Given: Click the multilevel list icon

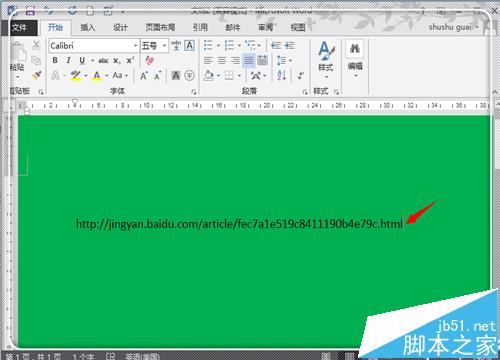Looking at the screenshot, I should [250, 45].
